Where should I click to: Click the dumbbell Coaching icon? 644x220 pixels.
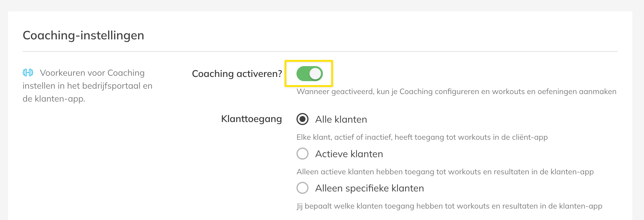point(28,72)
